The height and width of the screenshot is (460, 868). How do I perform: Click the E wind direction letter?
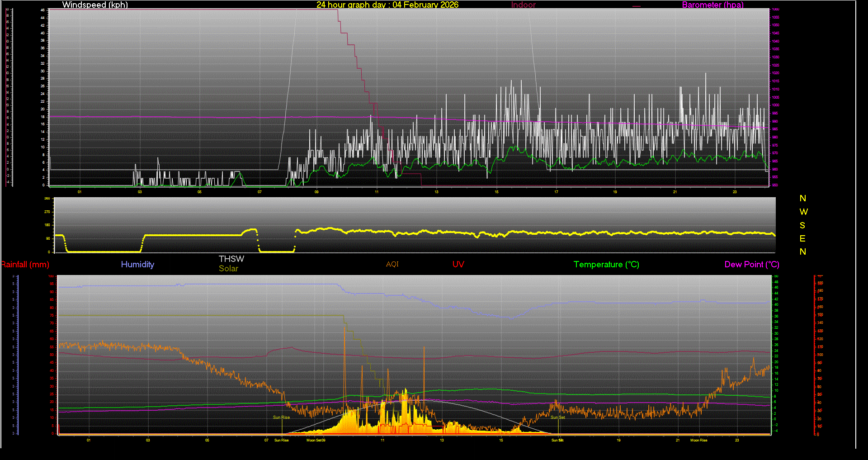(802, 238)
